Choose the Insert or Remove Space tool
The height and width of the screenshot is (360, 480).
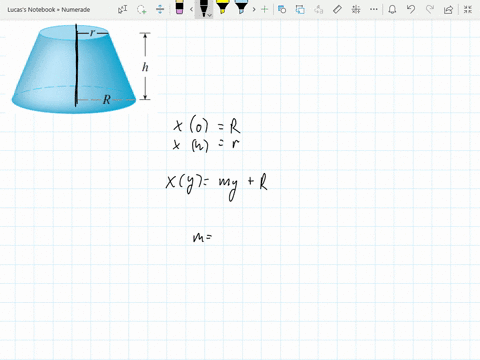pyautogui.click(x=160, y=9)
